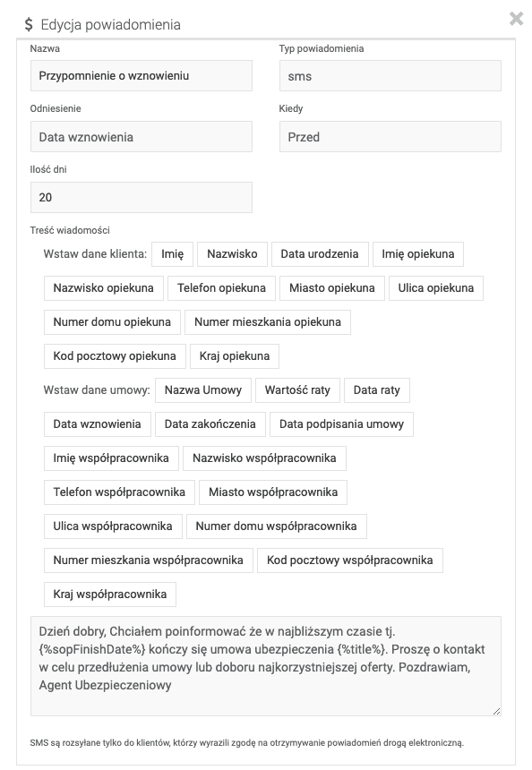Add Data podpisania umowy placeholder

click(x=341, y=423)
